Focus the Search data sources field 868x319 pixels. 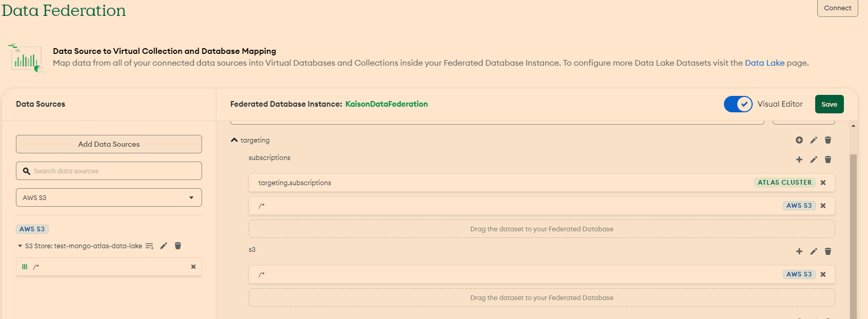coord(113,171)
